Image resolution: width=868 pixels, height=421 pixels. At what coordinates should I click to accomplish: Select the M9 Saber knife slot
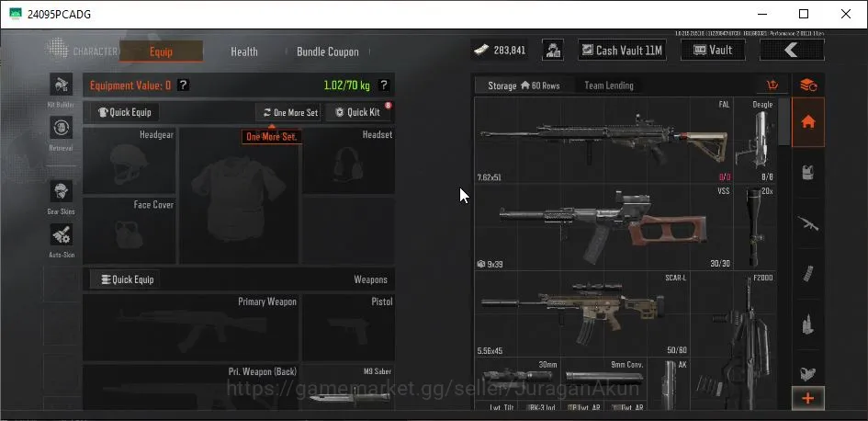348,387
